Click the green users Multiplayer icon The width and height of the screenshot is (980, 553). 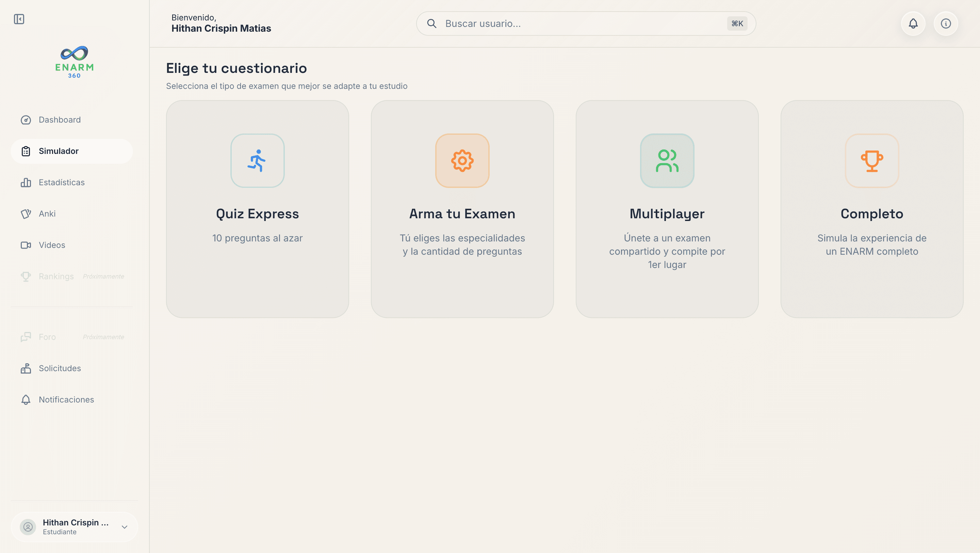[667, 161]
